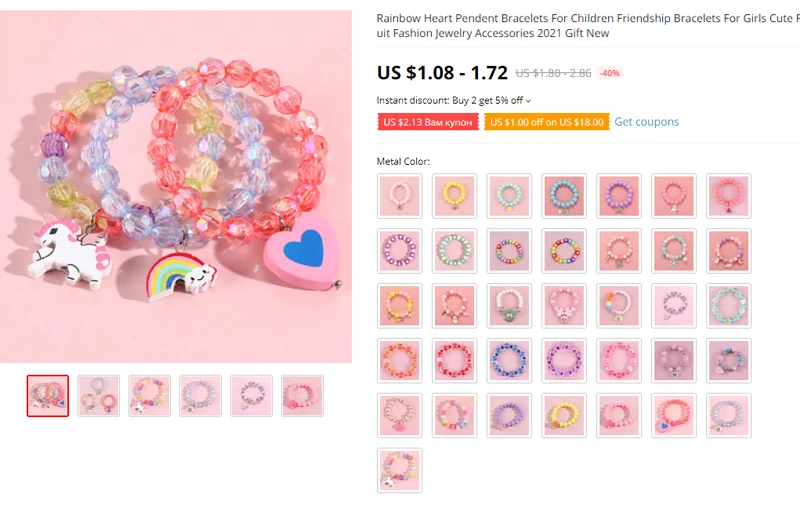Select the clear bracelet with large pink pendant
This screenshot has width=800, height=512.
pyautogui.click(x=399, y=416)
